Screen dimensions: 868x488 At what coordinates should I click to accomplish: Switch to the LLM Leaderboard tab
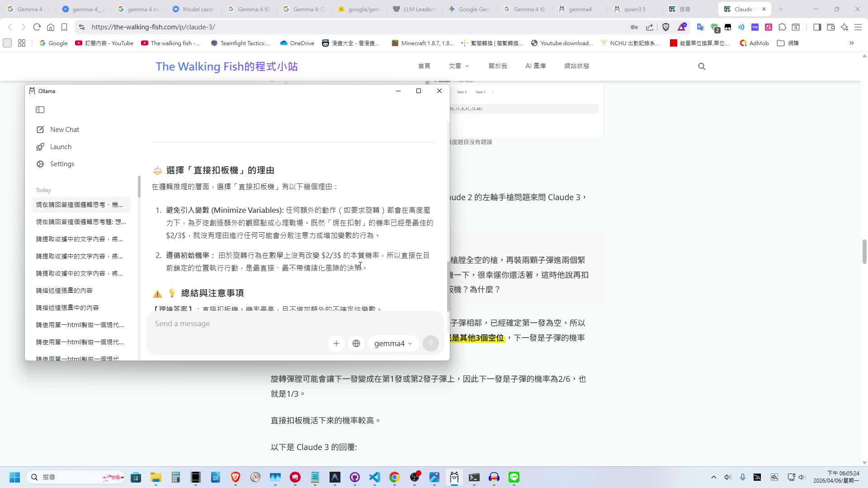pyautogui.click(x=415, y=9)
